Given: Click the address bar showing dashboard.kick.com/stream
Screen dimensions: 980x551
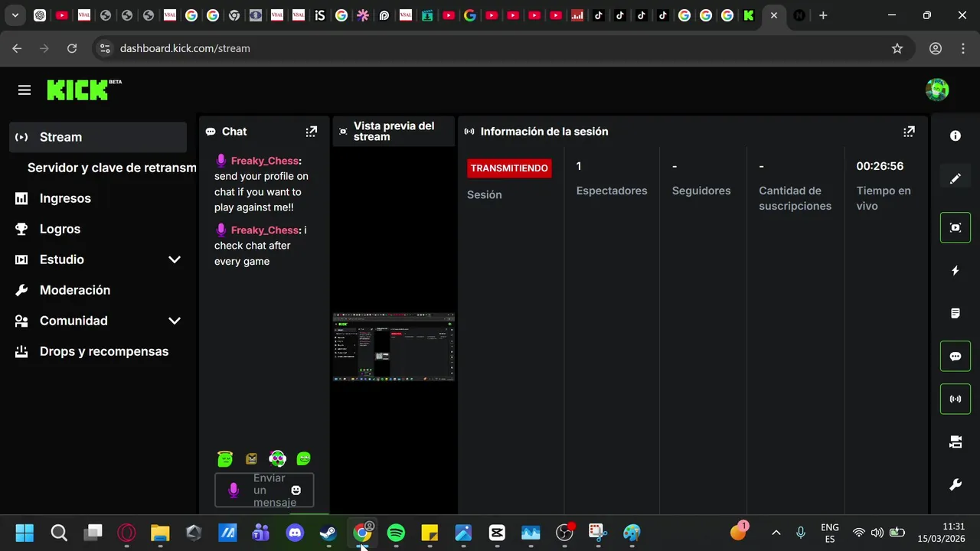Looking at the screenshot, I should (x=501, y=48).
